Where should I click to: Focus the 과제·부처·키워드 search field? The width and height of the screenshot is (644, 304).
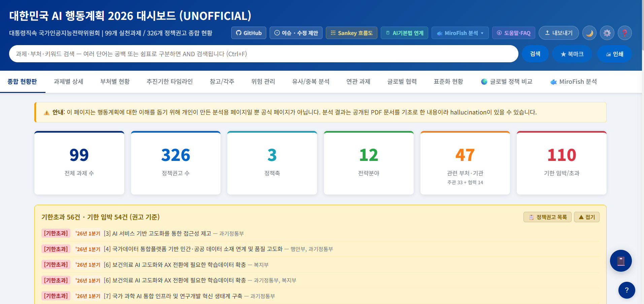click(x=264, y=54)
